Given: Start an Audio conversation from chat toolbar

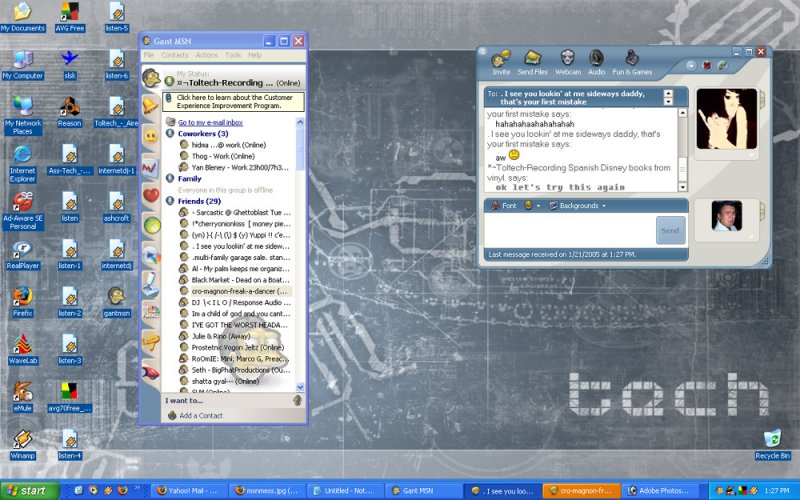Looking at the screenshot, I should pos(596,63).
